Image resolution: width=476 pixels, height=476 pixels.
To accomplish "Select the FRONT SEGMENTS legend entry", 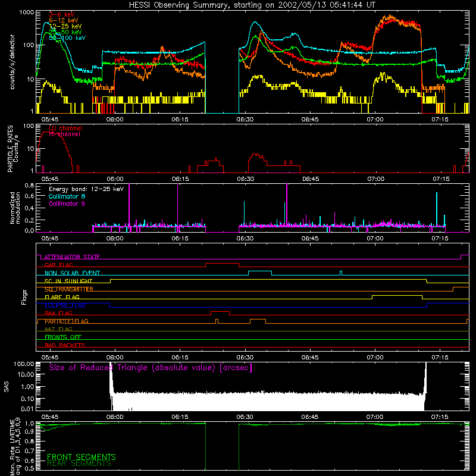I will 82,457.
